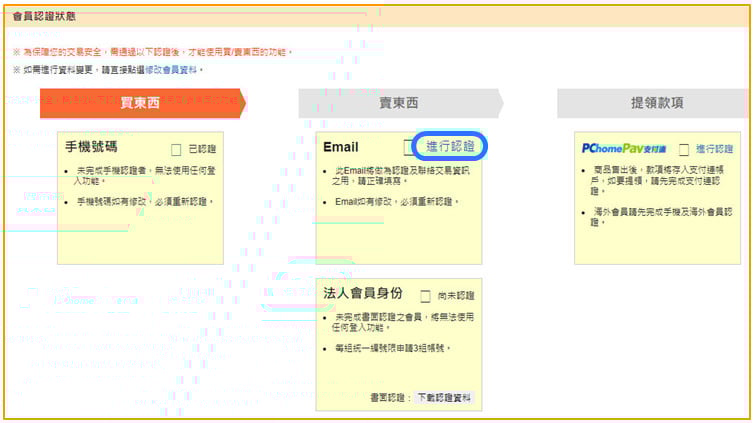Toggle the 法人會員身份 checkbox
This screenshot has height=423, width=754.
(425, 296)
